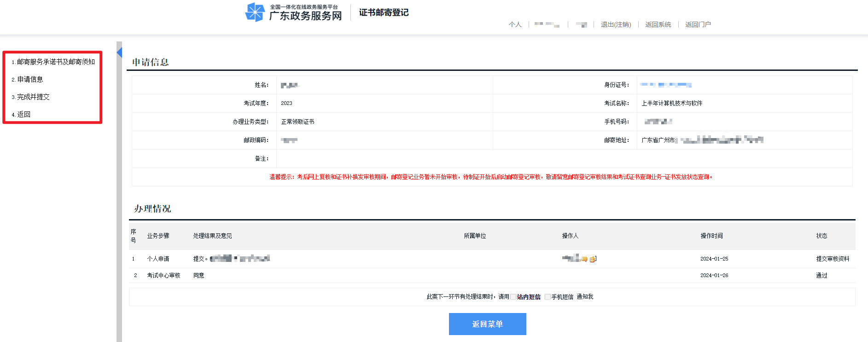Image resolution: width=868 pixels, height=342 pixels.
Task: Click the 个人申请 step cell
Action: [x=158, y=259]
